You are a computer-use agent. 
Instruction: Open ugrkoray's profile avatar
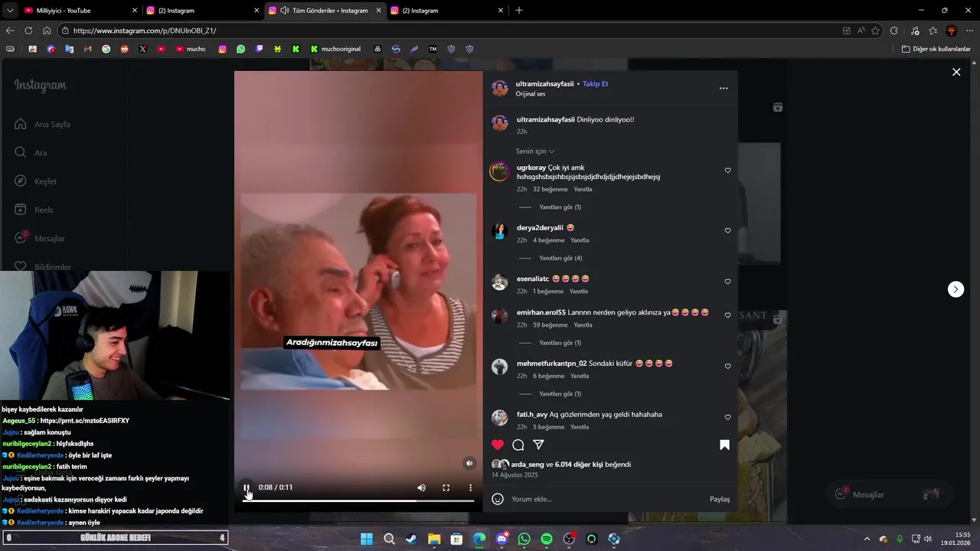click(499, 171)
